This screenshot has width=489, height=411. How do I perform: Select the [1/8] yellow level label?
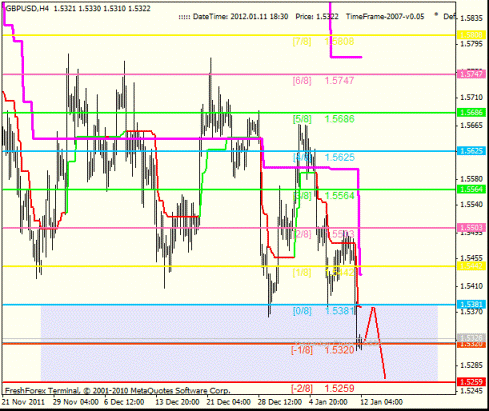click(302, 273)
